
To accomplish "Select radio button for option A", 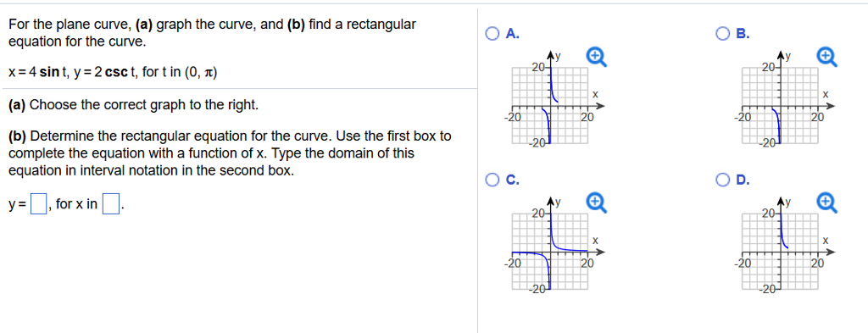I will (x=492, y=34).
